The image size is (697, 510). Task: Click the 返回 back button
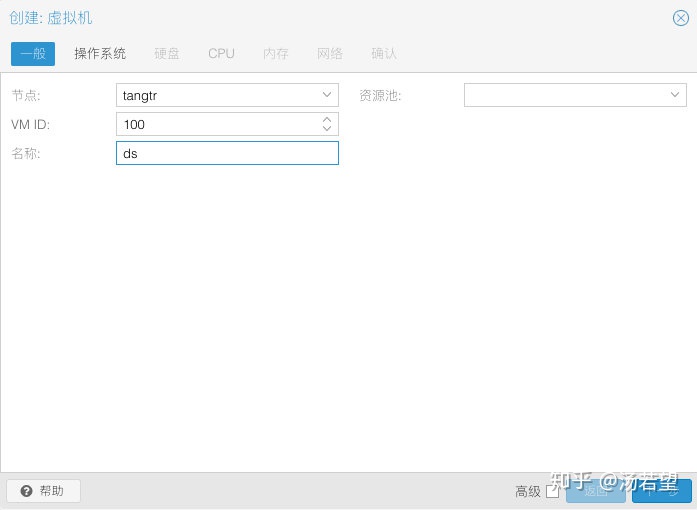click(x=596, y=491)
